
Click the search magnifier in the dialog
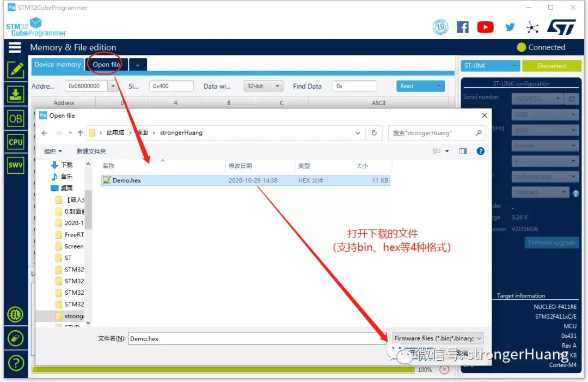coord(479,133)
